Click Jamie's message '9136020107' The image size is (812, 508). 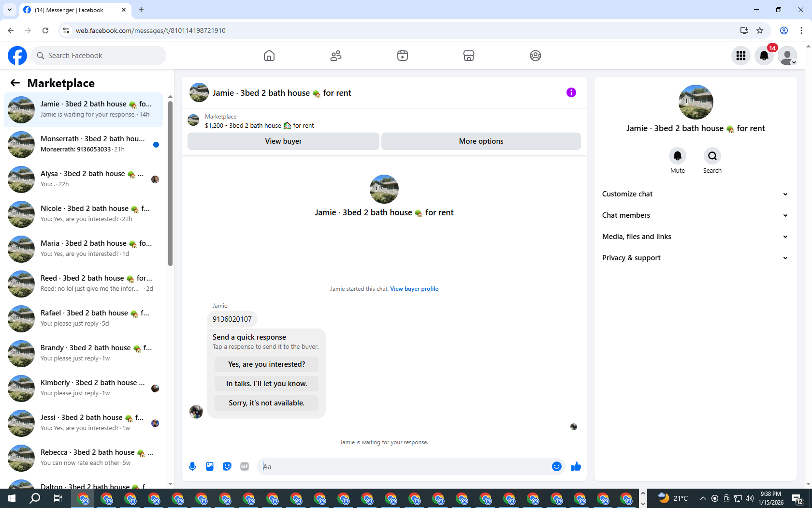(x=232, y=319)
